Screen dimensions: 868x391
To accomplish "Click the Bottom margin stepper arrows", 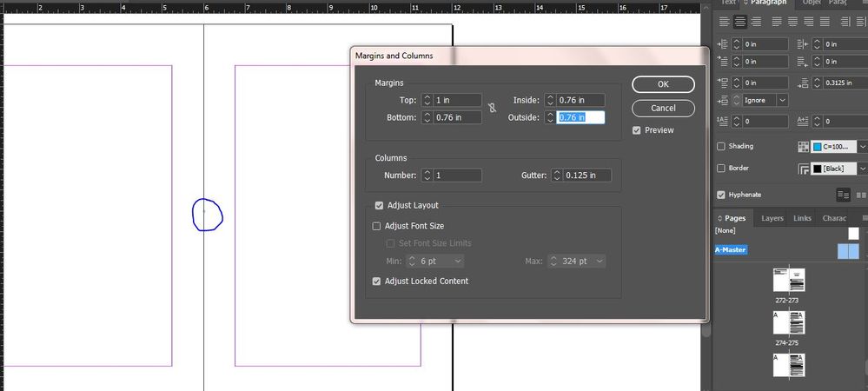I will tap(427, 117).
